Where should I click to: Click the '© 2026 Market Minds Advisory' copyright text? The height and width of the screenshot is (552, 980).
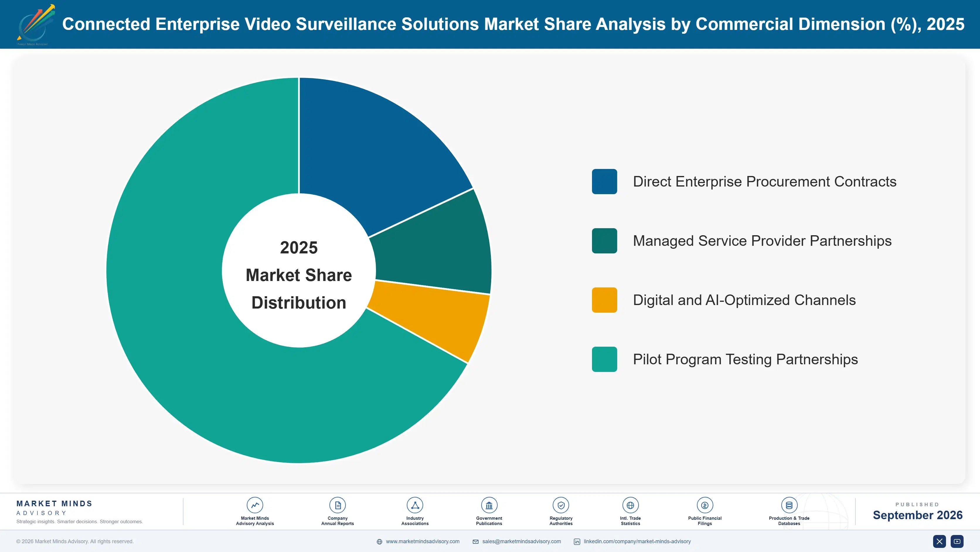point(75,541)
